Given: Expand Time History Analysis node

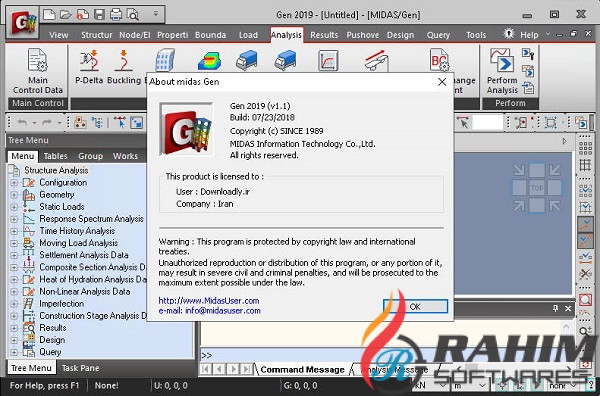Looking at the screenshot, I should (14, 231).
